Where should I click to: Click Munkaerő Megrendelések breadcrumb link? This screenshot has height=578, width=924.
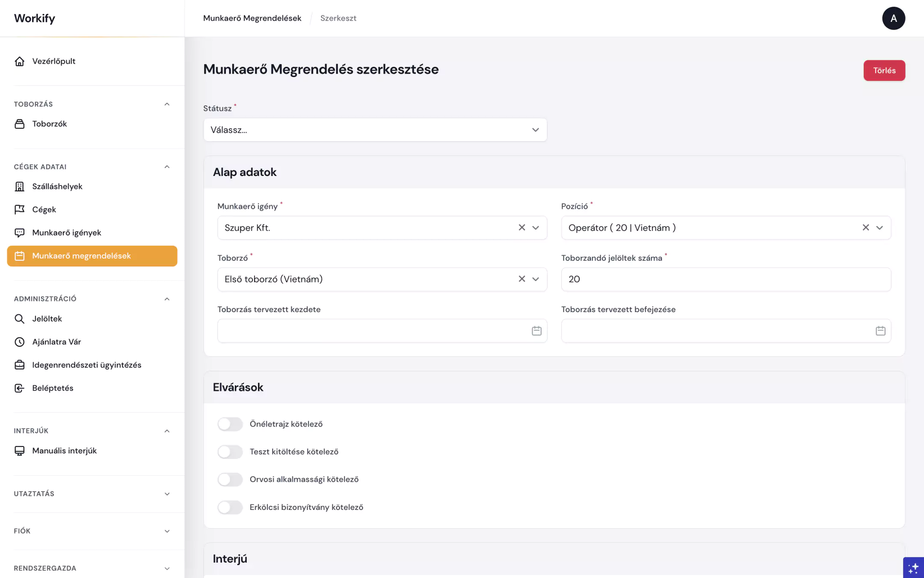252,18
